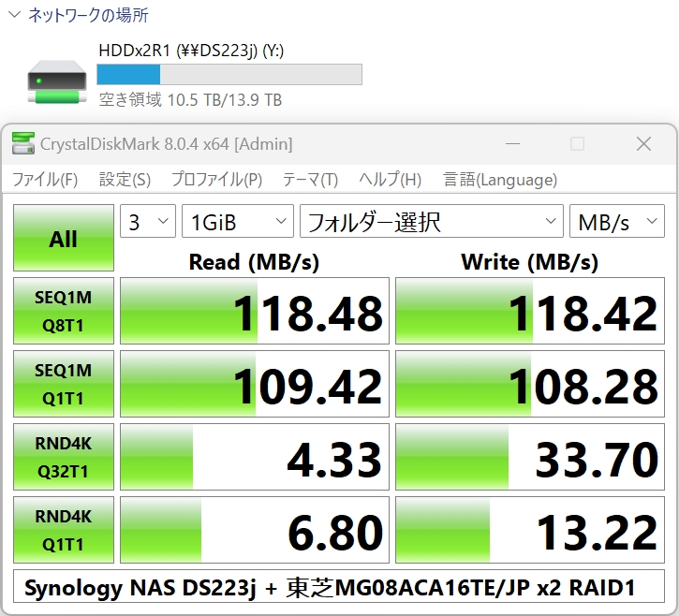Open the テーマ(T) menu

click(310, 179)
